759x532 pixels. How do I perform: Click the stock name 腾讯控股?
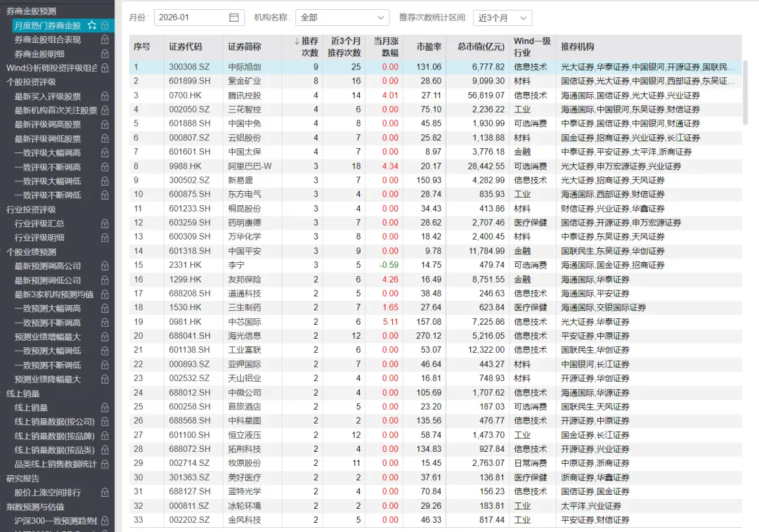click(245, 96)
